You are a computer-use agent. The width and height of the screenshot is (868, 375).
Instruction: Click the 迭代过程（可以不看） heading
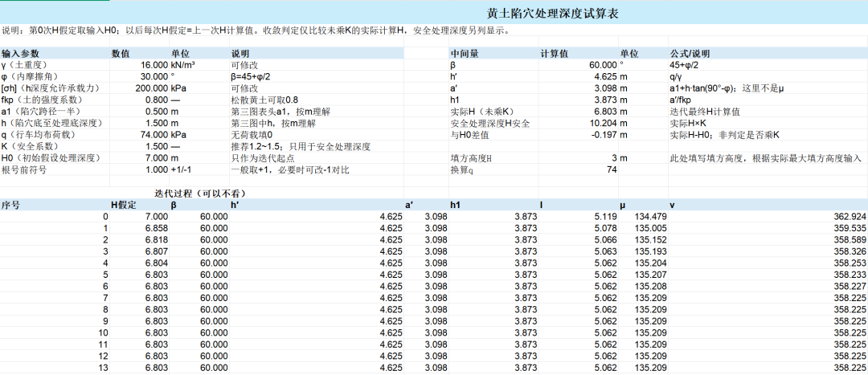tap(200, 193)
